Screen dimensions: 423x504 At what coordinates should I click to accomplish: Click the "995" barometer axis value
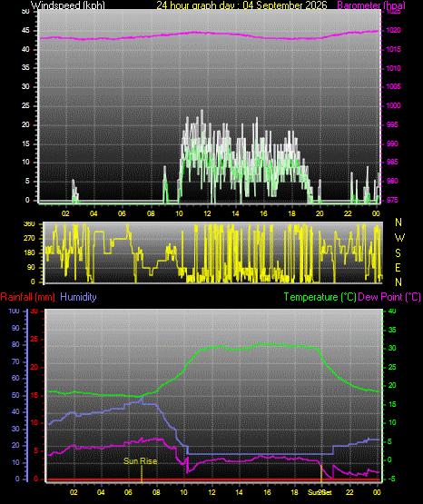click(392, 124)
